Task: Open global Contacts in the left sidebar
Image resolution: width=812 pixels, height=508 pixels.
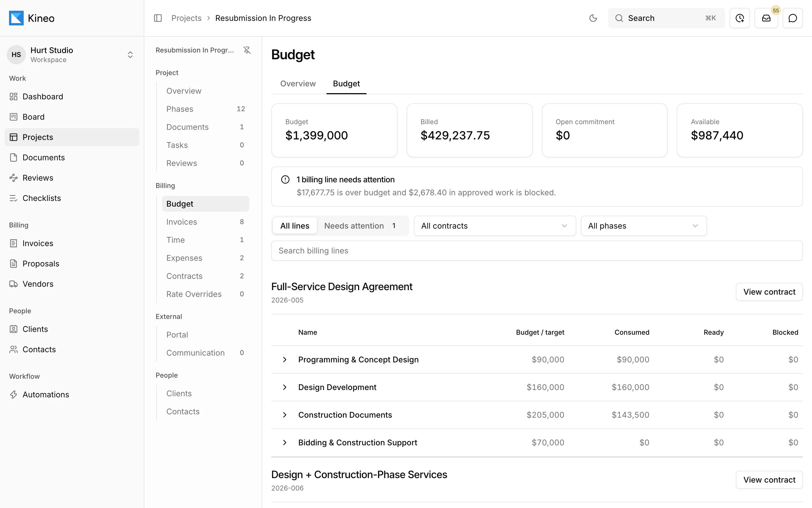Action: pos(72,349)
